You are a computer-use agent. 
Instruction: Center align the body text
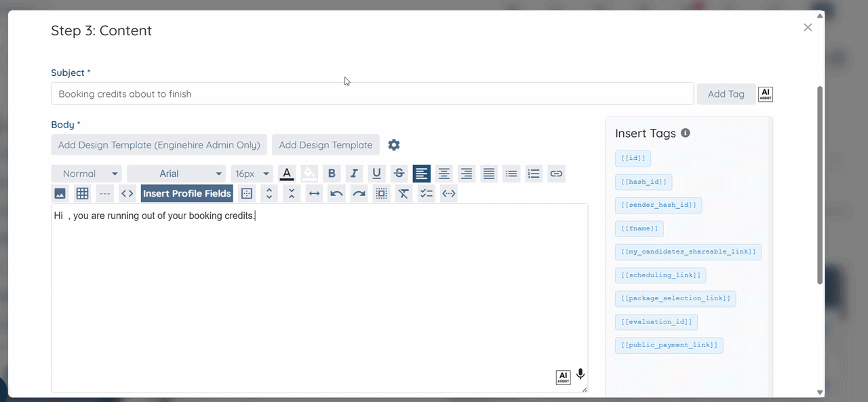443,174
